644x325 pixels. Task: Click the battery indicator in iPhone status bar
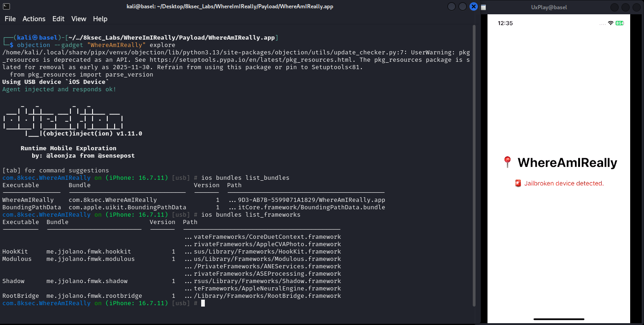tap(620, 23)
